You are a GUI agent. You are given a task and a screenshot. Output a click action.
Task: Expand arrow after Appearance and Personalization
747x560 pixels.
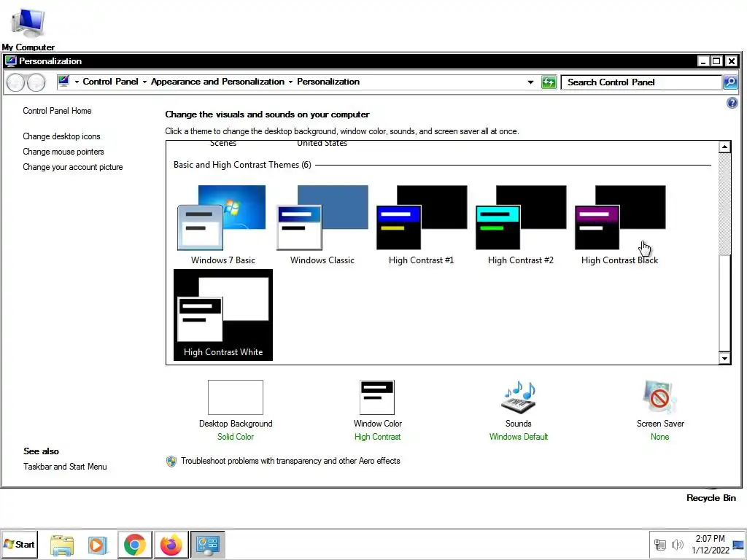point(290,82)
